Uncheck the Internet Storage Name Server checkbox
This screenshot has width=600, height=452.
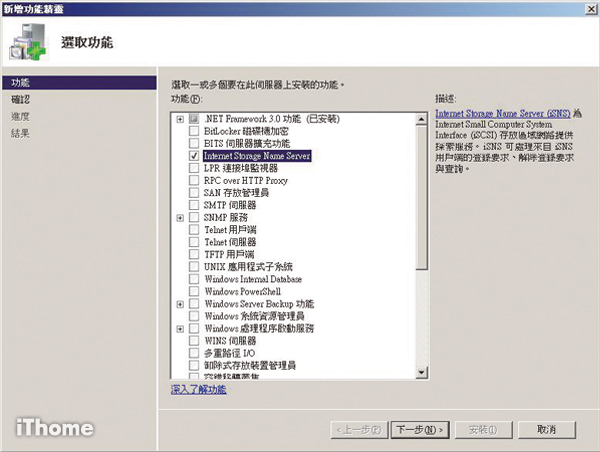click(194, 156)
